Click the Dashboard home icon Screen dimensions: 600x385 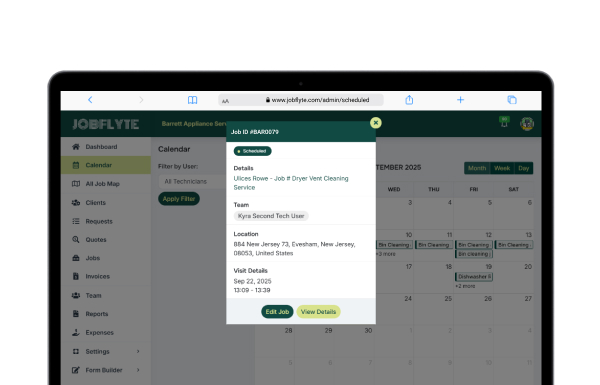76,147
